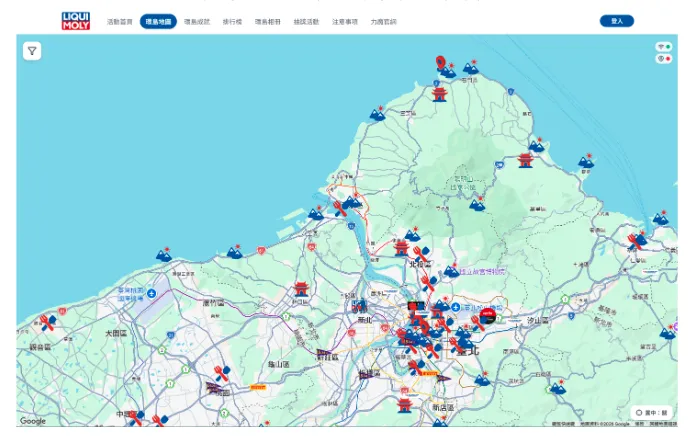Click the Taoyuan airport icon
Screen dimensions: 691x437
151,293
